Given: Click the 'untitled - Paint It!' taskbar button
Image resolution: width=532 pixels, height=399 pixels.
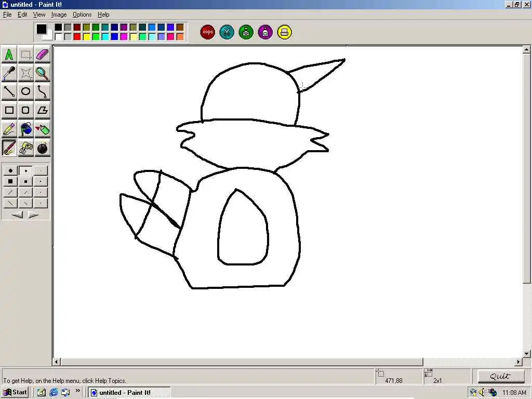Looking at the screenshot, I should click(129, 393).
